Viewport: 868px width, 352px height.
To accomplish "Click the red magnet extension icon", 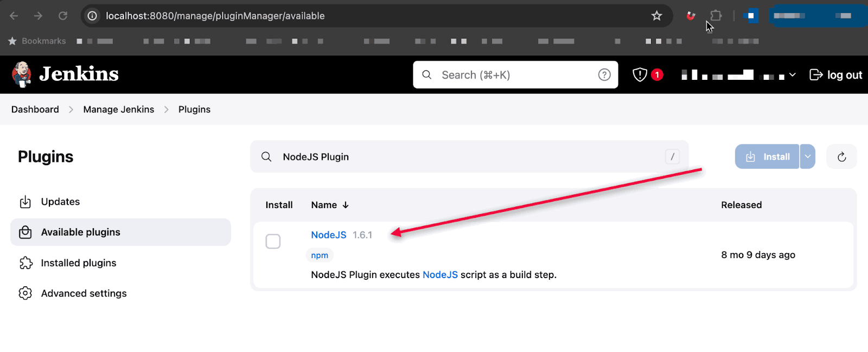I will click(x=691, y=16).
